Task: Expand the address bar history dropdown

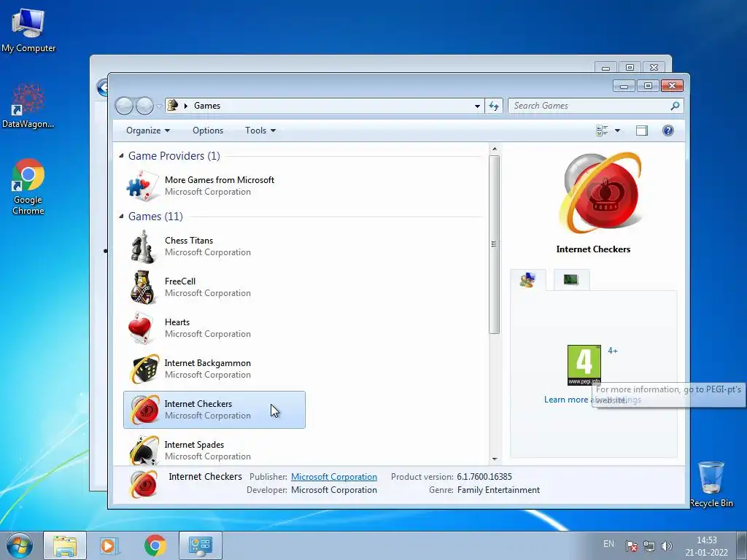Action: point(477,106)
